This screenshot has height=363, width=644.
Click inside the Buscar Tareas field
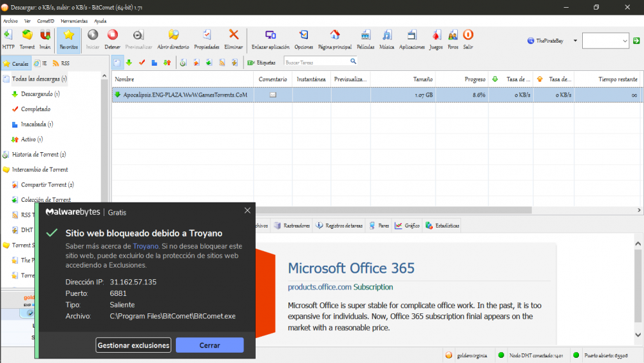pos(316,62)
